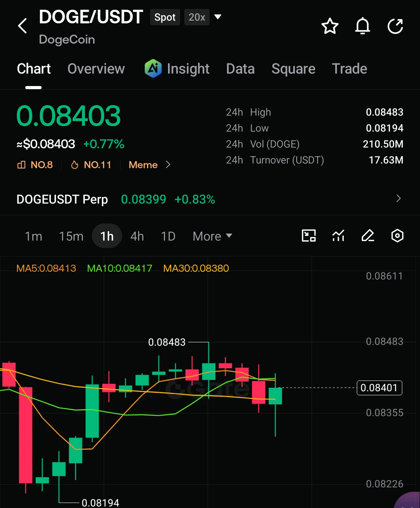Select the 1m timeframe
Viewport: 420px width, 508px height.
[x=33, y=236]
